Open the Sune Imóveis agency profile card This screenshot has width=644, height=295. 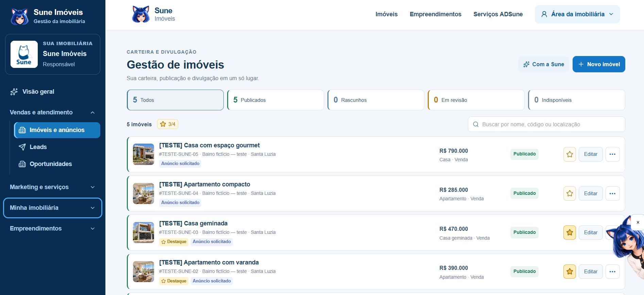(53, 54)
